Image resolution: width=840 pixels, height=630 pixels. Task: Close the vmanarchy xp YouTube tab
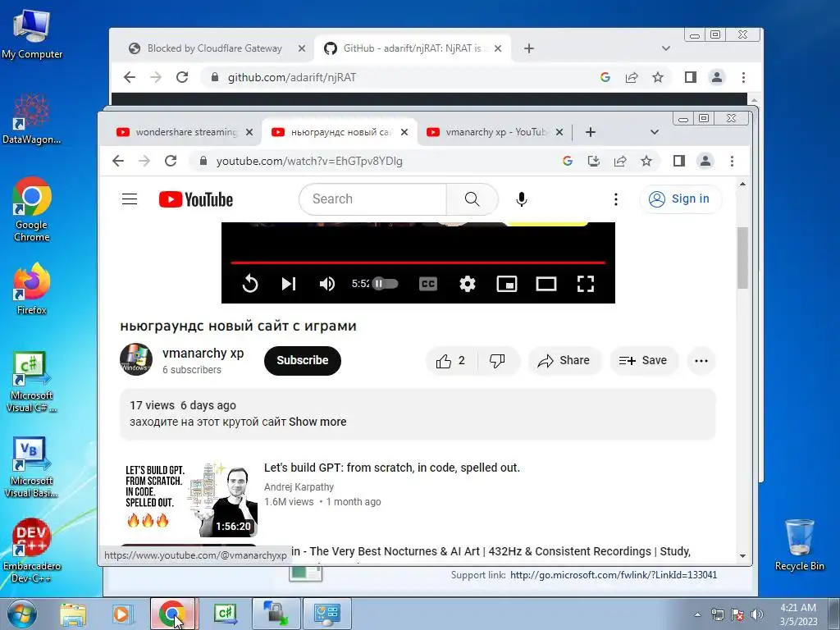click(559, 132)
